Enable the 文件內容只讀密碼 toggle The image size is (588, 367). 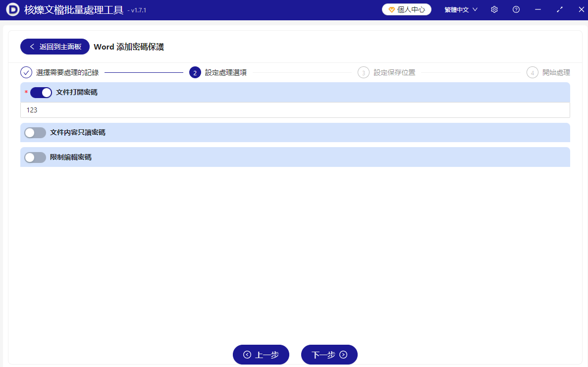click(x=35, y=133)
